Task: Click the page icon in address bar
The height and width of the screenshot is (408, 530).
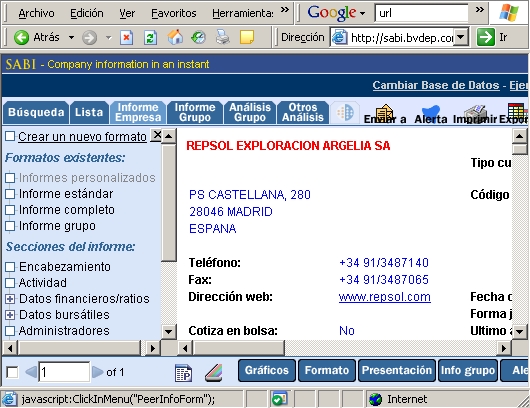Action: click(339, 37)
